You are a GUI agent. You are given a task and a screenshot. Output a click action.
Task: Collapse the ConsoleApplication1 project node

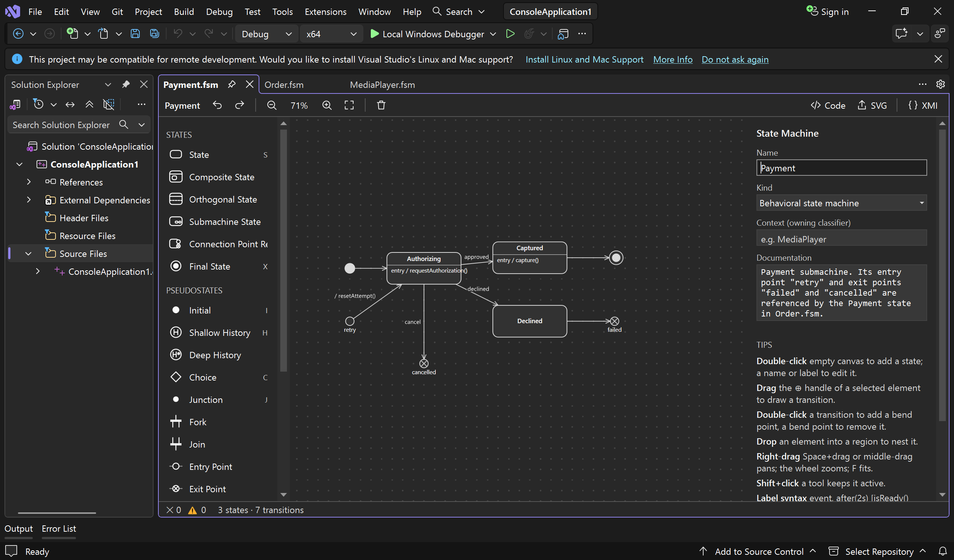pos(20,164)
